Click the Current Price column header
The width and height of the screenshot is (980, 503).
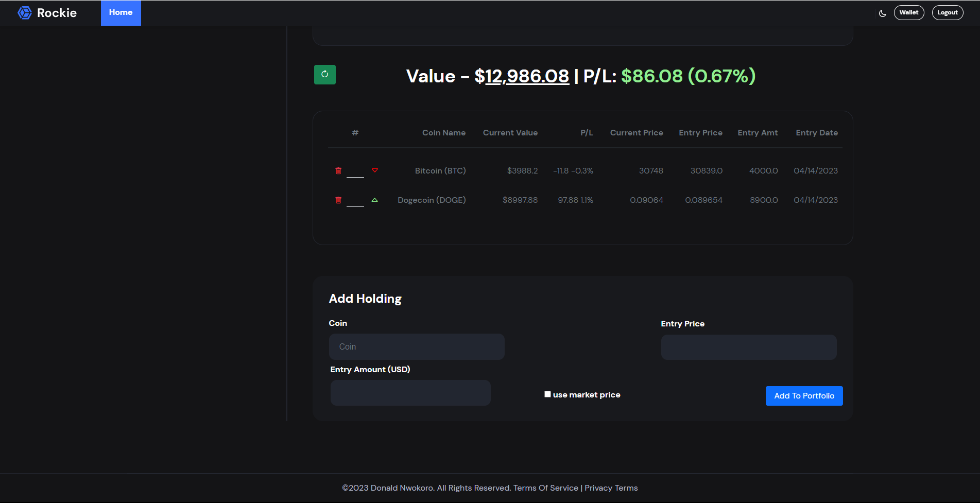[x=637, y=133]
